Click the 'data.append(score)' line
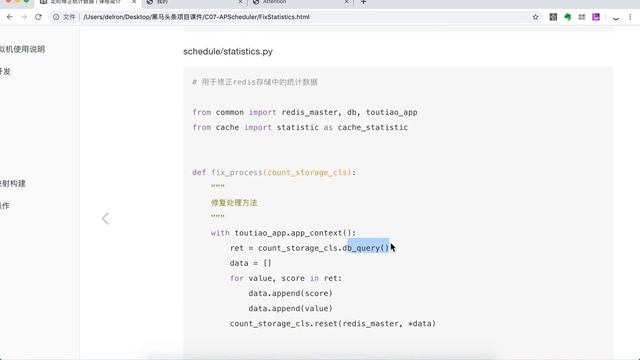 click(290, 293)
